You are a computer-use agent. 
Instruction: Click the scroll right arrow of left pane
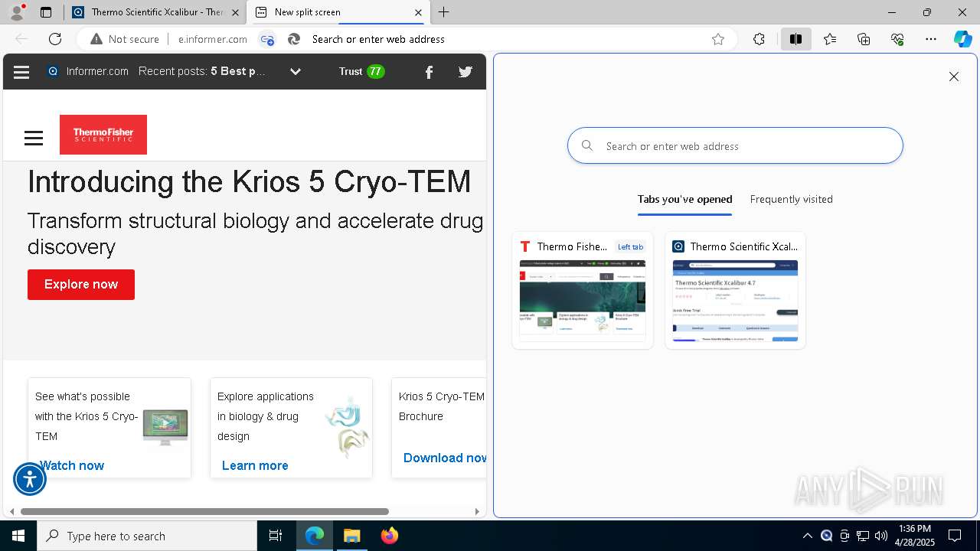[x=477, y=511]
